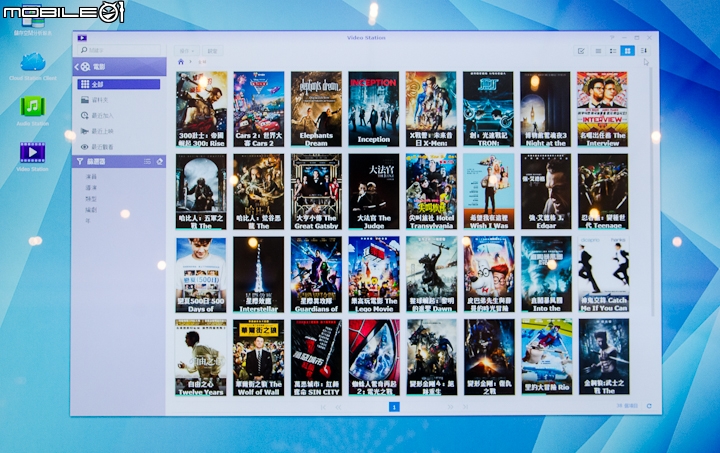Go back with the arrow beside 電影
The image size is (720, 453).
[x=77, y=67]
